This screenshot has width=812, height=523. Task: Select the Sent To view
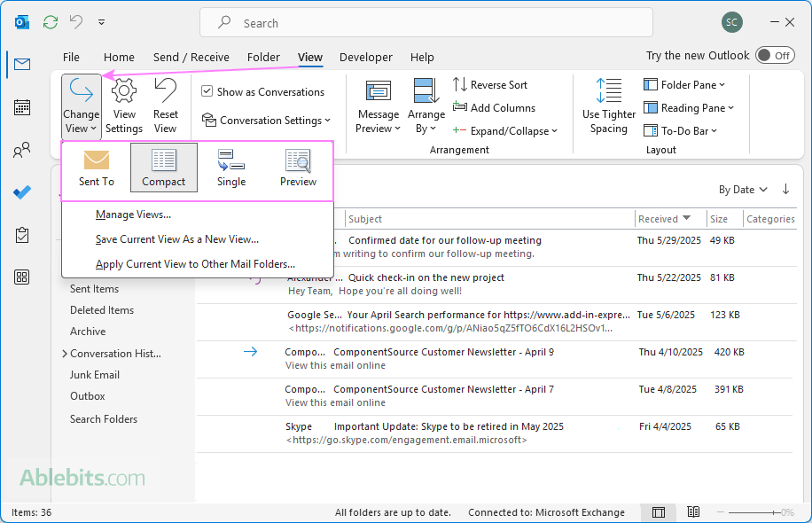tap(97, 168)
